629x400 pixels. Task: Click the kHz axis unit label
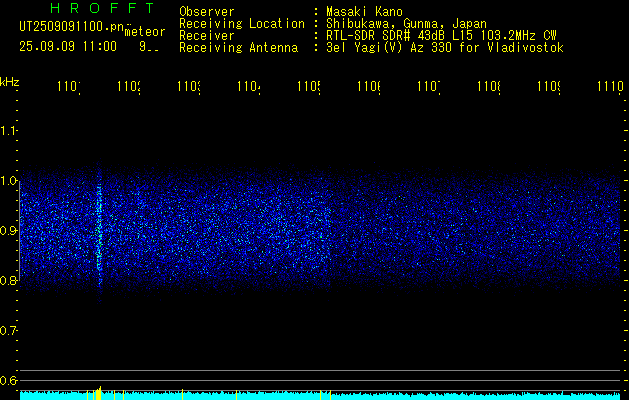[10, 82]
